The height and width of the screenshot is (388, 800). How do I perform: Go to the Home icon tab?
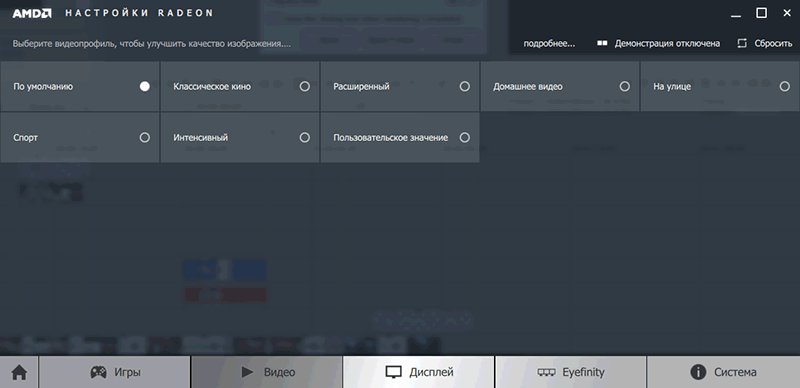[x=19, y=372]
